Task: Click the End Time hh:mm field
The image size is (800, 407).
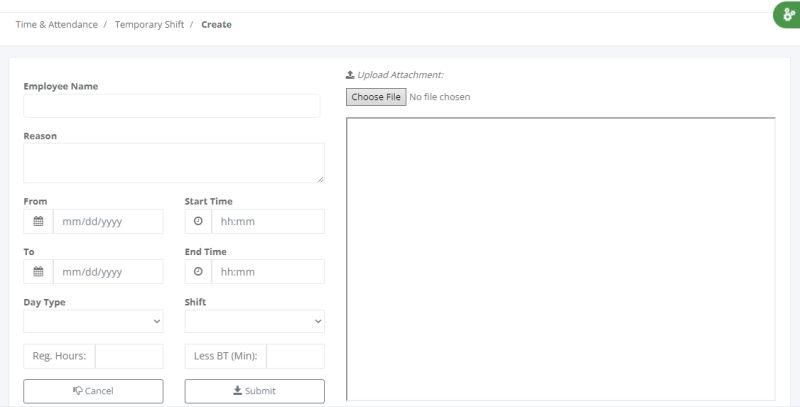Action: 268,272
